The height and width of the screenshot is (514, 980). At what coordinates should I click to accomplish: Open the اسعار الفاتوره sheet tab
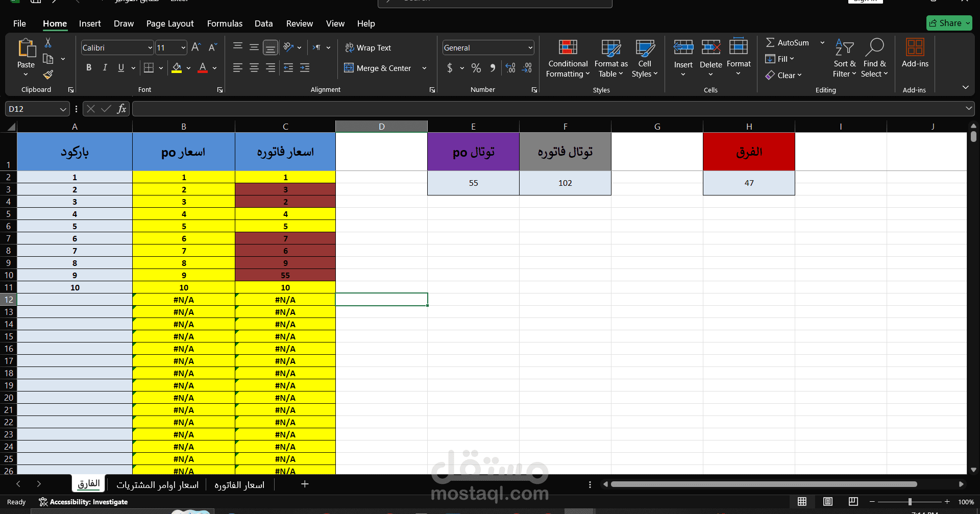pyautogui.click(x=239, y=484)
